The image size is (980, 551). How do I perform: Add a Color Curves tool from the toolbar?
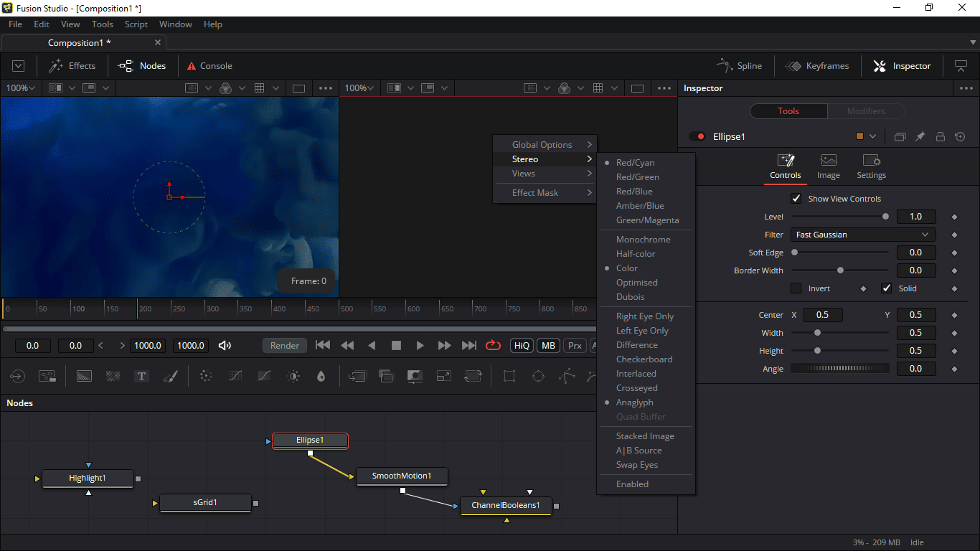[235, 376]
